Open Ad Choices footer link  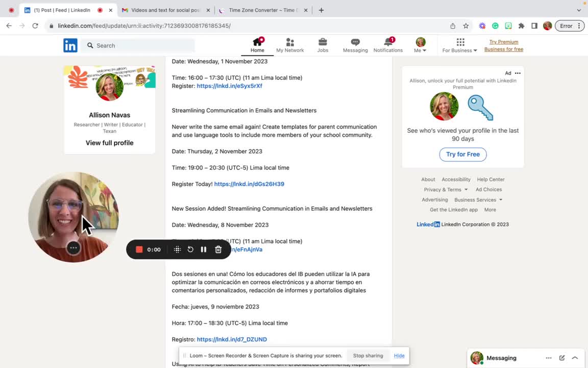pos(488,190)
